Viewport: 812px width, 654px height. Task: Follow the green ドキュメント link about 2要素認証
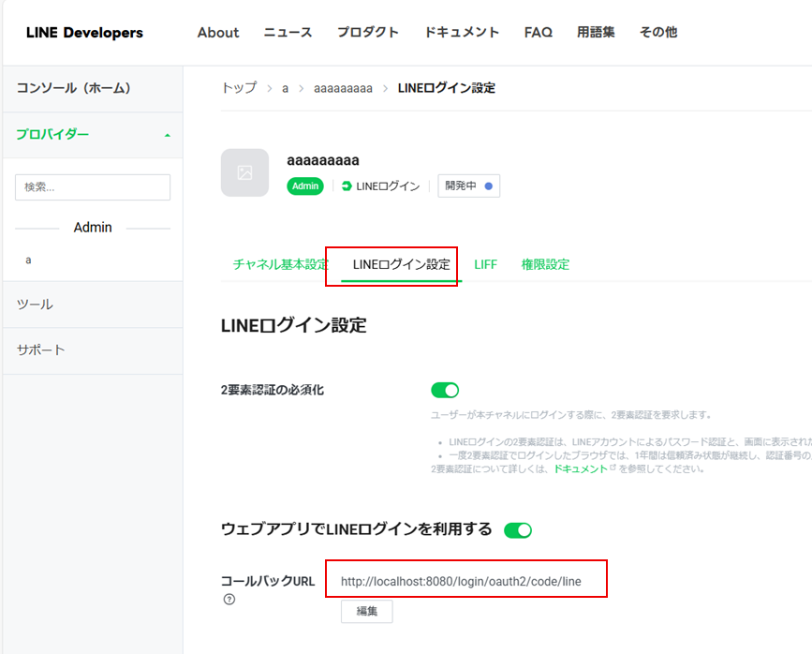coord(581,469)
